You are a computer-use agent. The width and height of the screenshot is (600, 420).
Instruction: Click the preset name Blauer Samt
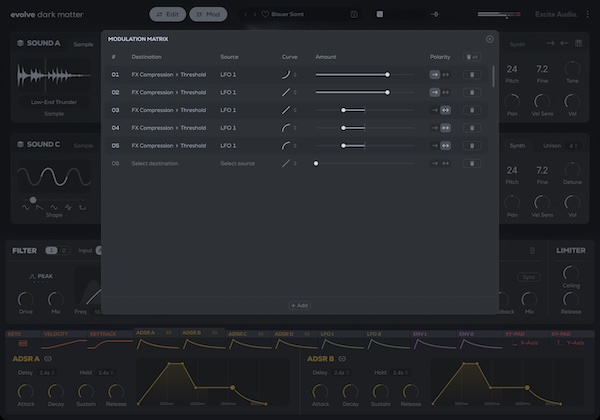[287, 15]
